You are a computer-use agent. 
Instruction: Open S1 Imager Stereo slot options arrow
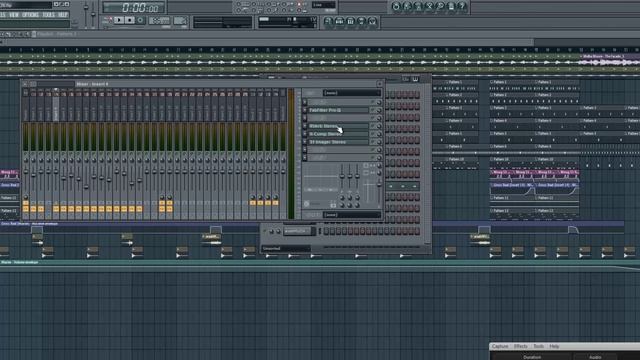[305, 142]
